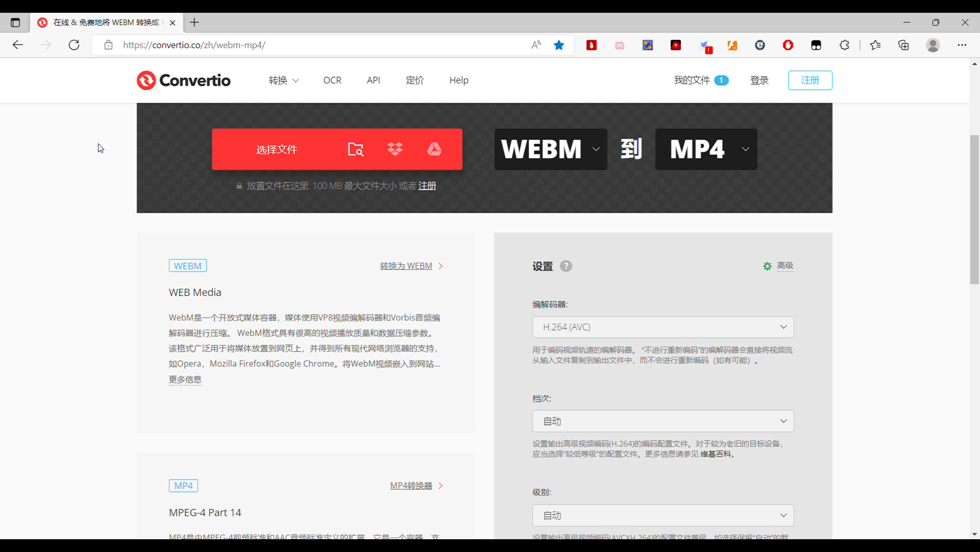Open the browser extensions puzzle icon
This screenshot has height=552, width=980.
pos(844,45)
